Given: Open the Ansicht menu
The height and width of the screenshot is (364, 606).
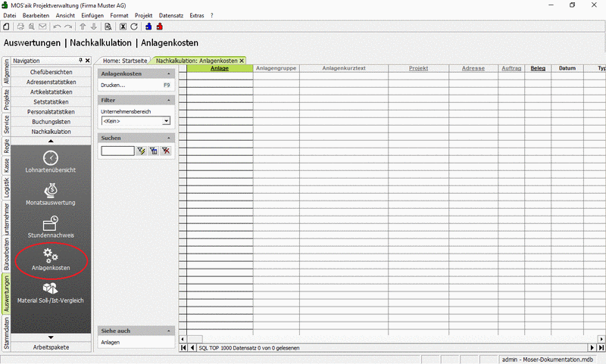Looking at the screenshot, I should click(65, 15).
